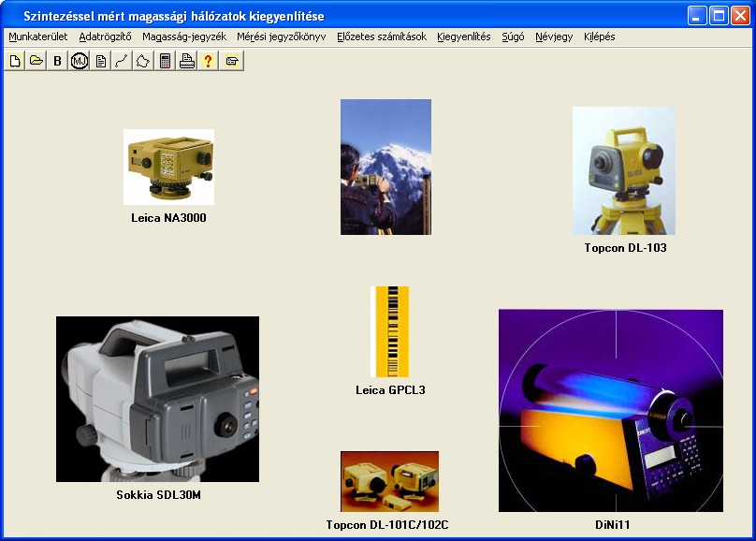The width and height of the screenshot is (756, 541).
Task: Maximize the application window
Action: [719, 16]
